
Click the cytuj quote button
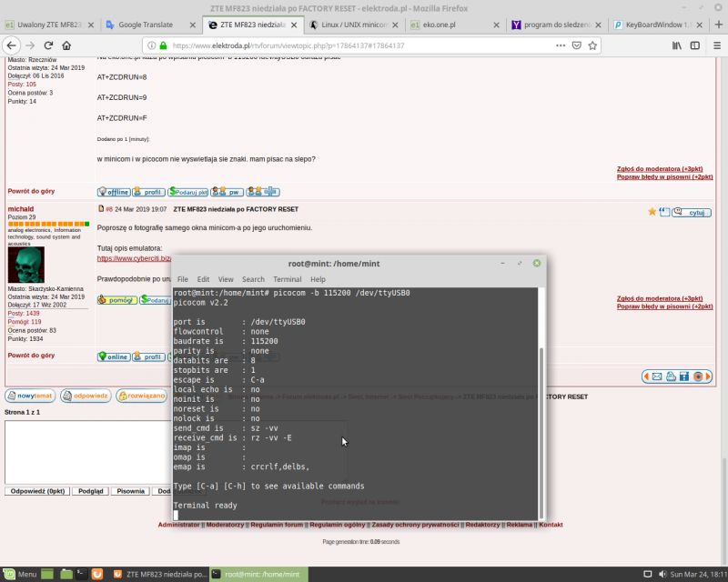click(x=692, y=212)
